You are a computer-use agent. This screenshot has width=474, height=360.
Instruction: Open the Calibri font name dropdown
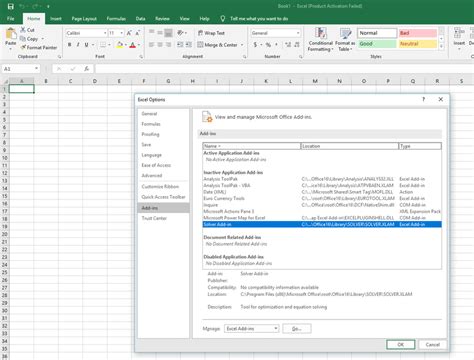click(105, 33)
